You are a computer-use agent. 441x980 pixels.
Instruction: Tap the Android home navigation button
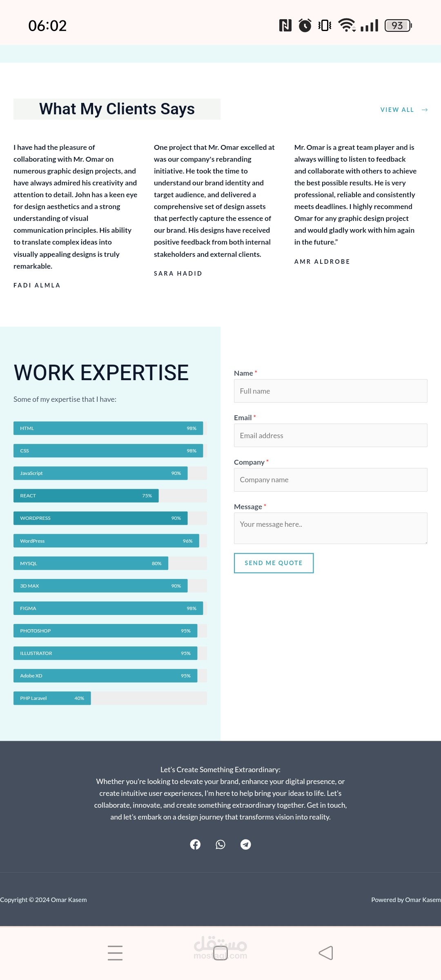click(220, 953)
